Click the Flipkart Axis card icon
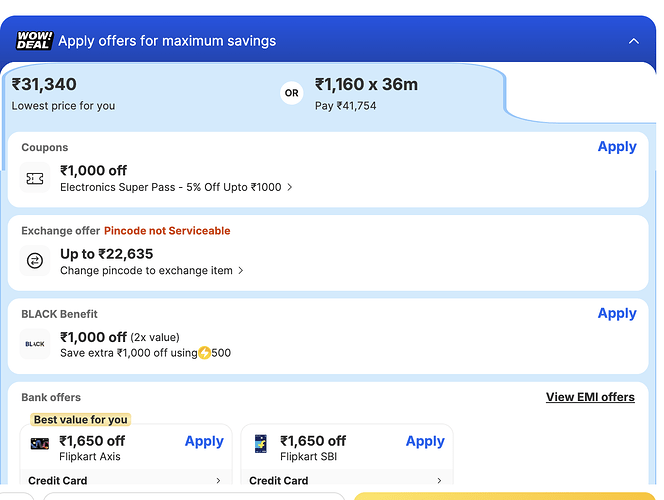This screenshot has width=664, height=500. click(x=41, y=443)
